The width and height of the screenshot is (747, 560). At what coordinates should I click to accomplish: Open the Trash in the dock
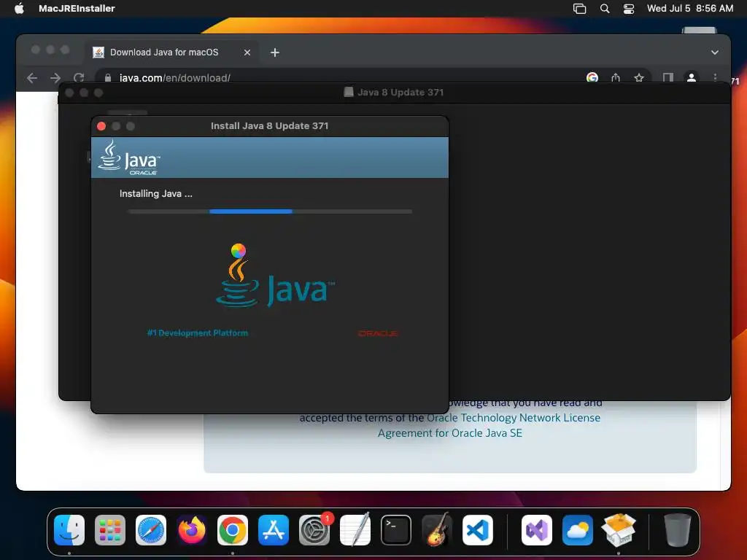[678, 530]
